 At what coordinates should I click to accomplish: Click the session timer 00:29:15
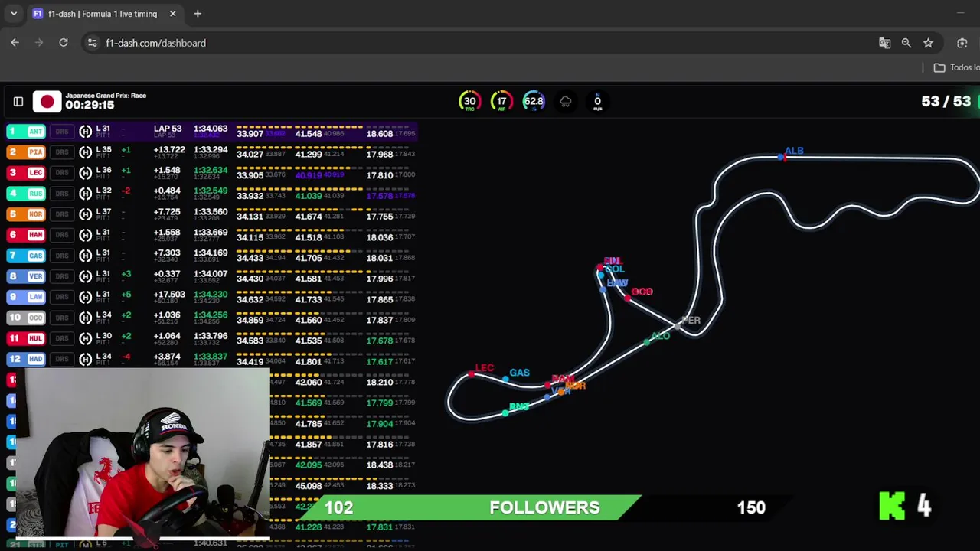coord(90,106)
